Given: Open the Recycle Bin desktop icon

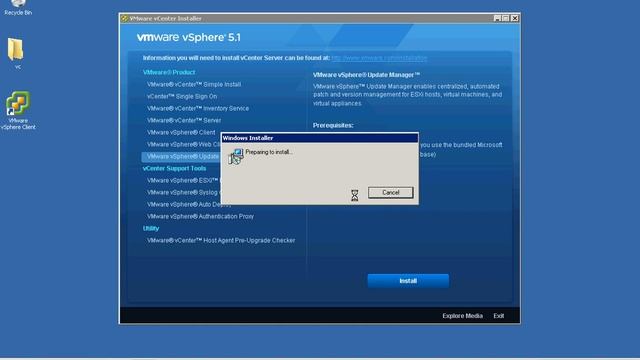Looking at the screenshot, I should click(x=18, y=7).
